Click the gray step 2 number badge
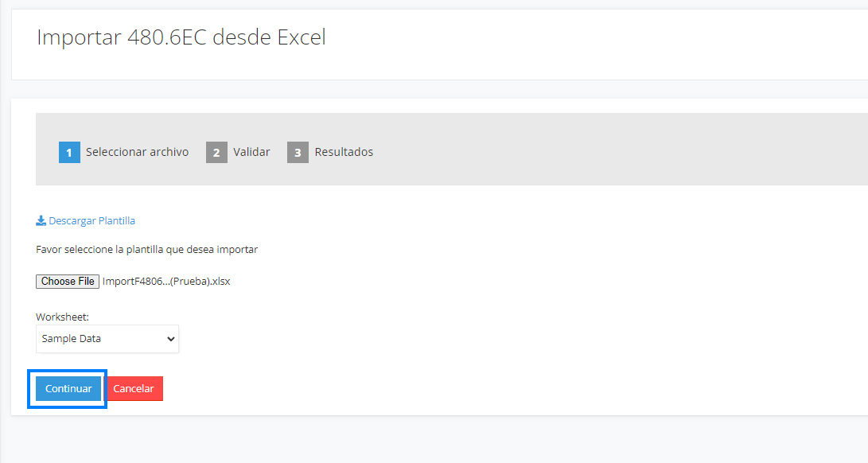Image resolution: width=868 pixels, height=463 pixels. (216, 152)
